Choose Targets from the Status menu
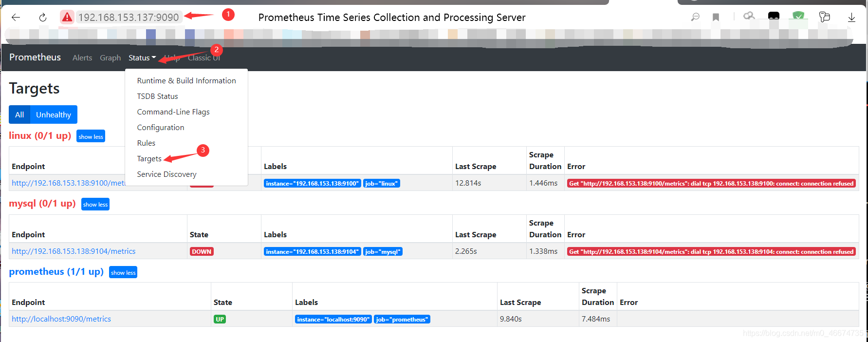Image resolution: width=868 pixels, height=342 pixels. coord(149,159)
